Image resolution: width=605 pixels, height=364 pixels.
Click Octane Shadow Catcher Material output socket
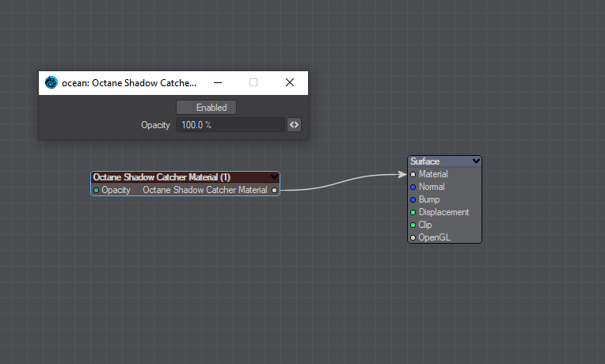tap(274, 190)
